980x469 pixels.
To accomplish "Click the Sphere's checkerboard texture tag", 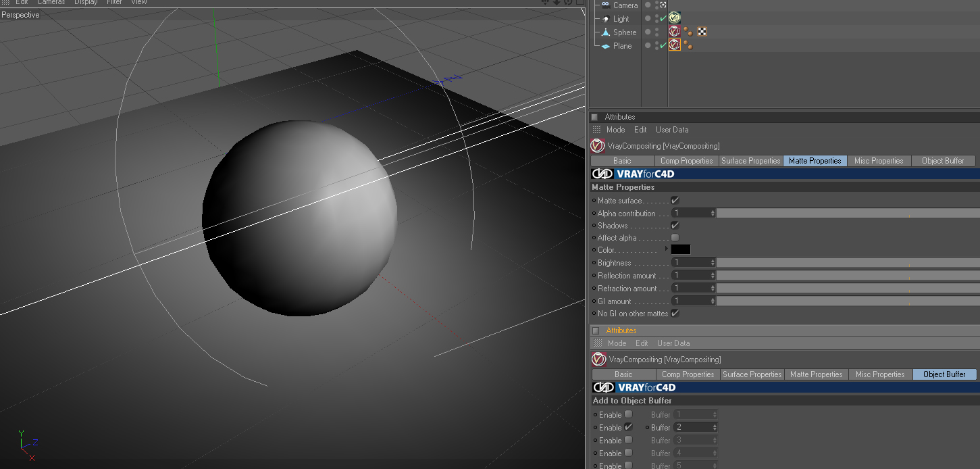I will (x=702, y=32).
